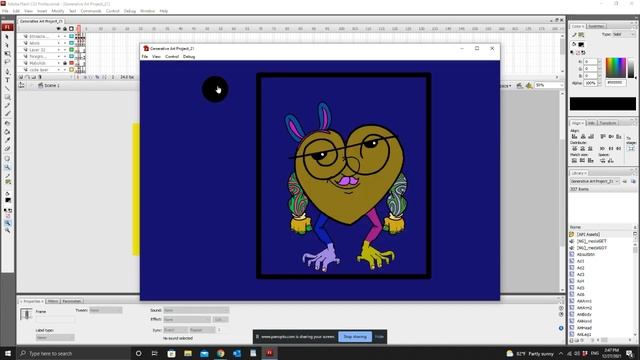This screenshot has height=360, width=640.
Task: Open the Effect dropdown in Properties
Action: tap(187, 320)
